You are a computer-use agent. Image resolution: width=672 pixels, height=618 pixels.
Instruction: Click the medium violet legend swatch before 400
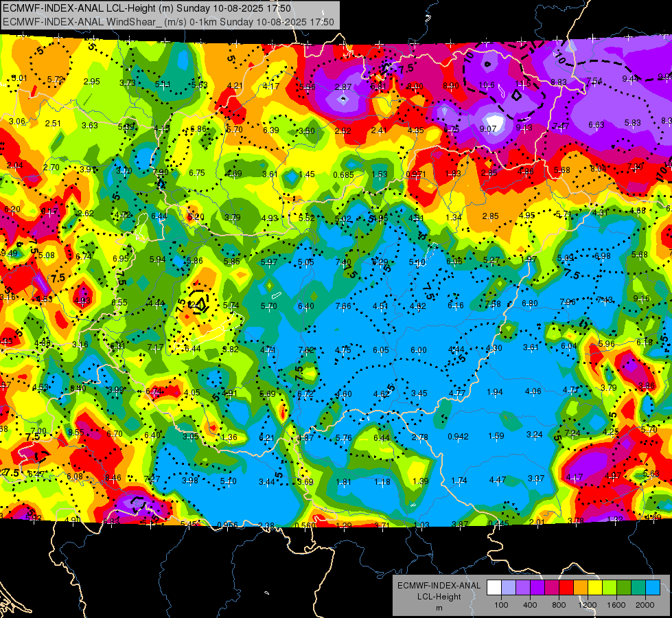point(523,588)
